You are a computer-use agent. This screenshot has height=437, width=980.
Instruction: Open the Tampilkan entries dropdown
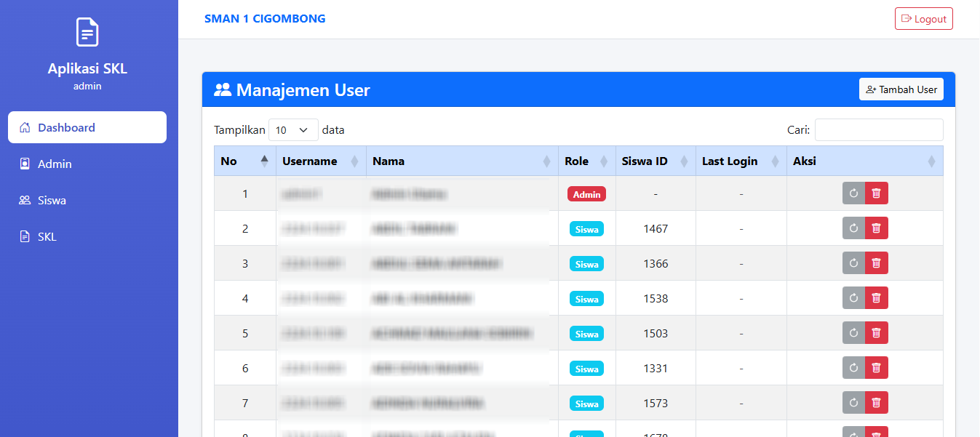pyautogui.click(x=293, y=130)
